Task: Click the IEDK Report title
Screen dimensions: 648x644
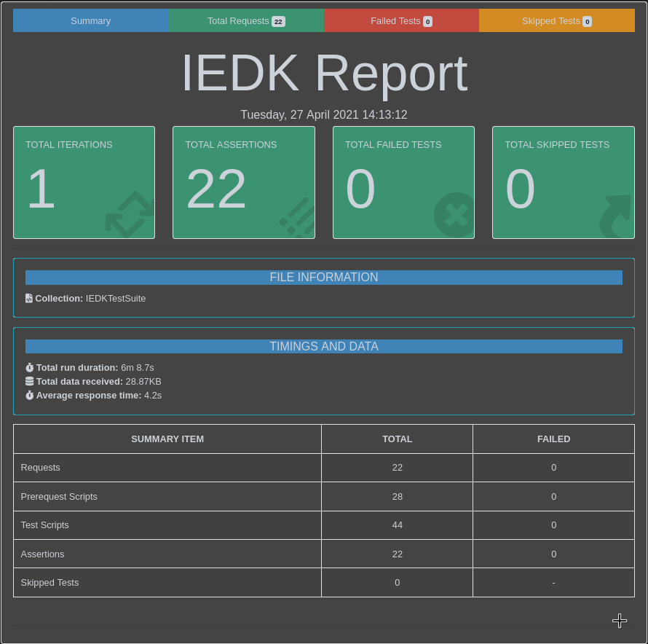Action: click(x=324, y=72)
